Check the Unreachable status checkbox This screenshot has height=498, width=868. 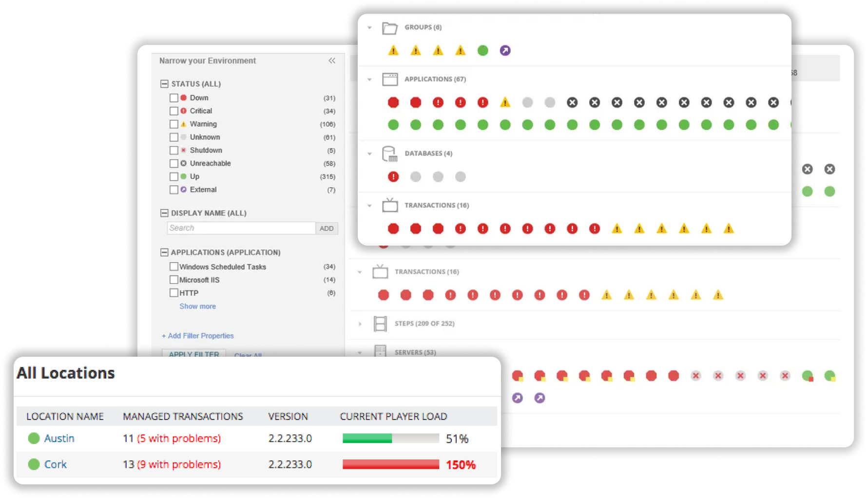pos(174,163)
